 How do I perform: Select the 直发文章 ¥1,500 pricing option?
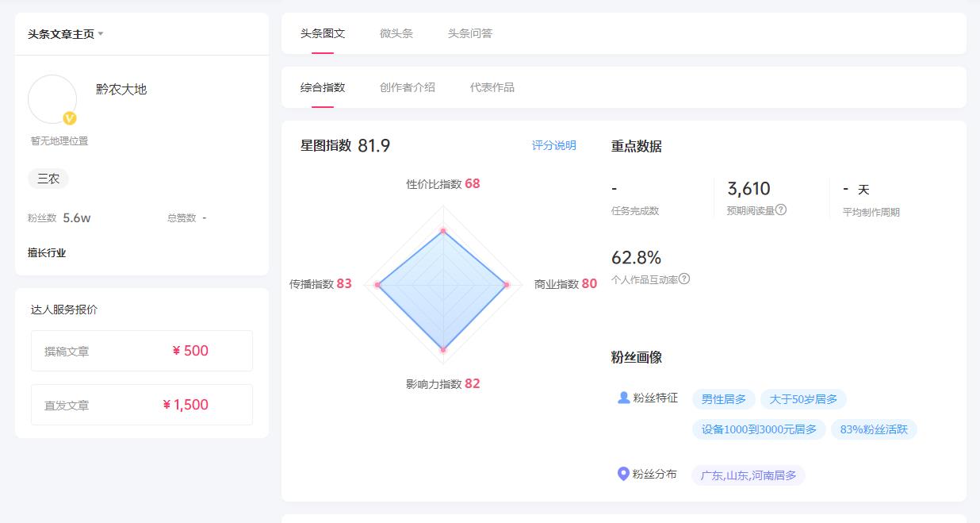click(x=141, y=405)
